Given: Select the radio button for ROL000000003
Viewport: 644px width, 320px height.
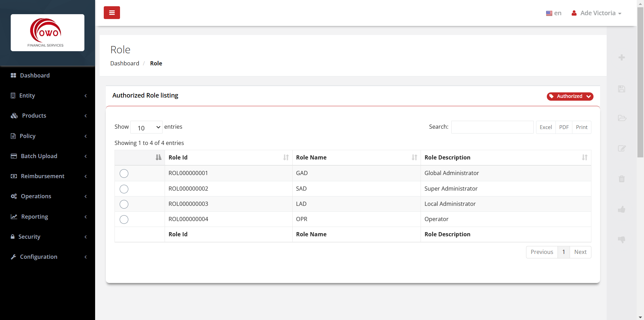Looking at the screenshot, I should (x=124, y=204).
